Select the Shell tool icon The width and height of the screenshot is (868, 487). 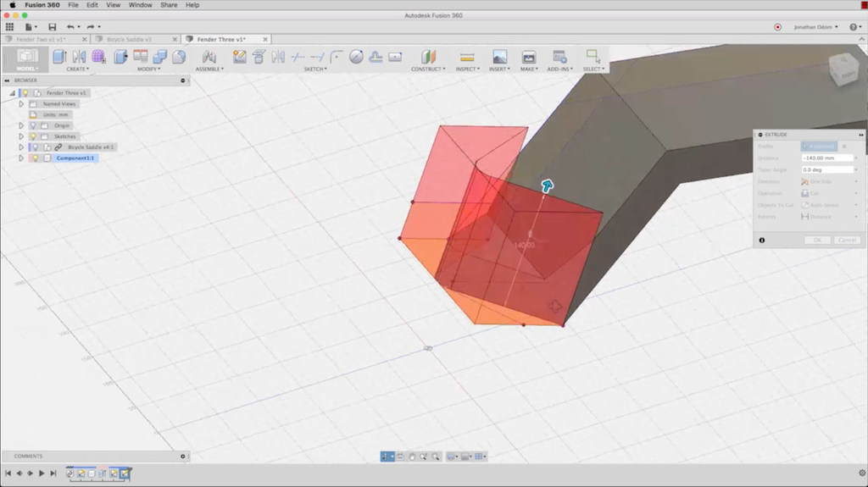[x=179, y=57]
